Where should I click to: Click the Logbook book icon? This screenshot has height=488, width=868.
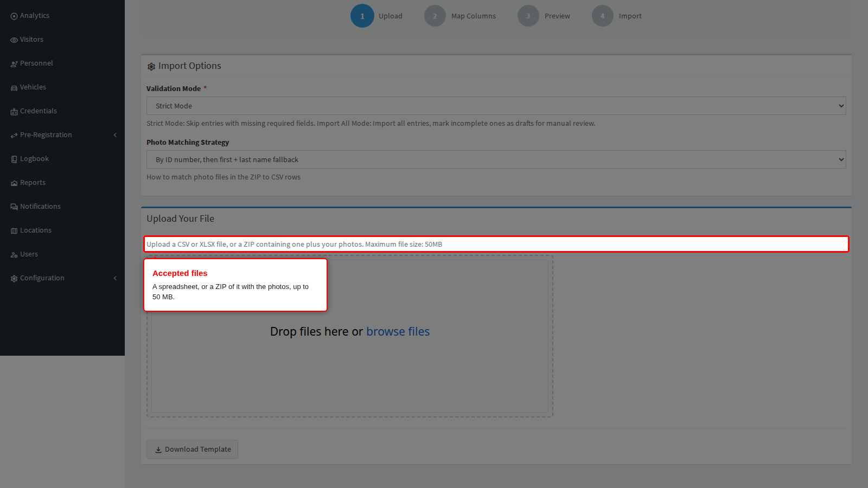click(14, 159)
